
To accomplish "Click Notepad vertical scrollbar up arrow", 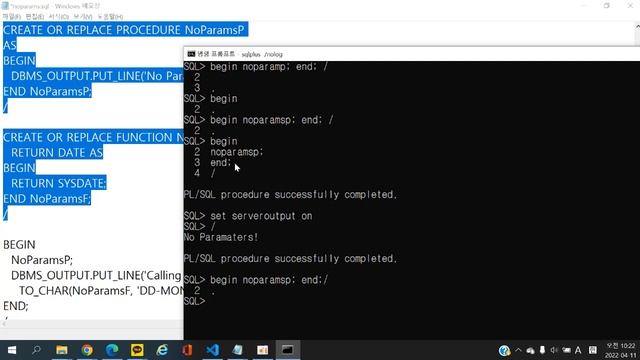I will pyautogui.click(x=637, y=27).
